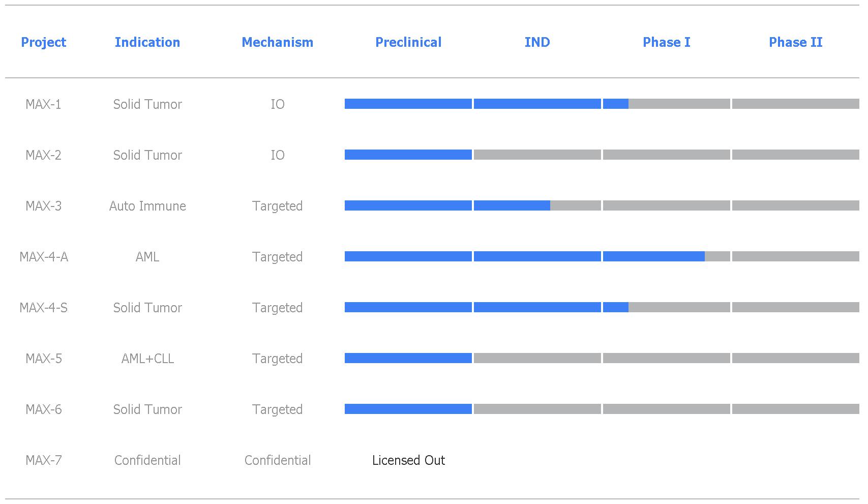
Task: Select the Phase I header
Action: [667, 42]
